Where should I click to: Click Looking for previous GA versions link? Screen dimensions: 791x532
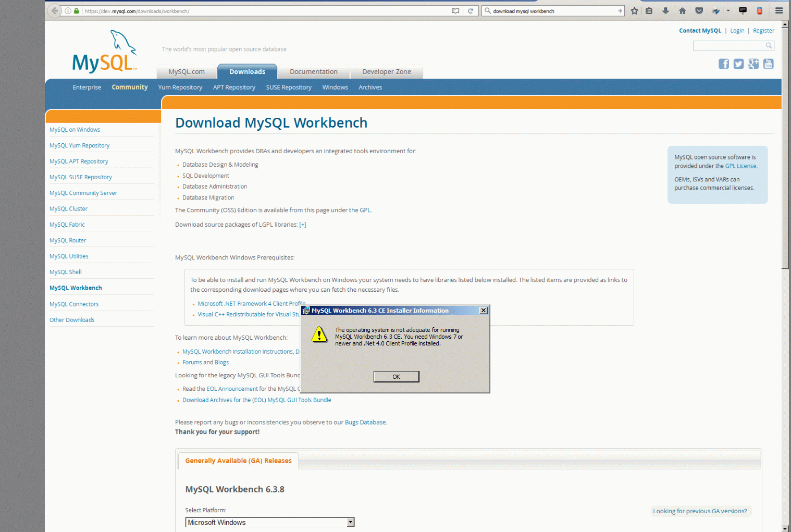pos(700,511)
